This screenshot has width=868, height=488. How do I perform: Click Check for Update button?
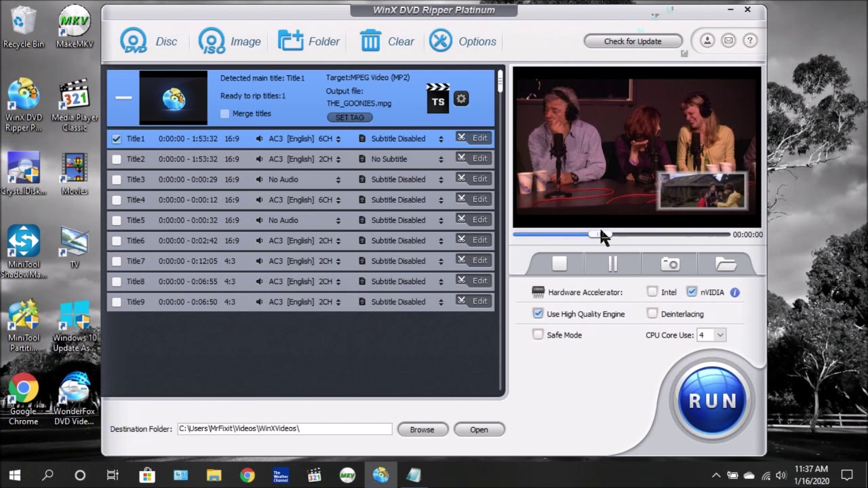pos(633,41)
